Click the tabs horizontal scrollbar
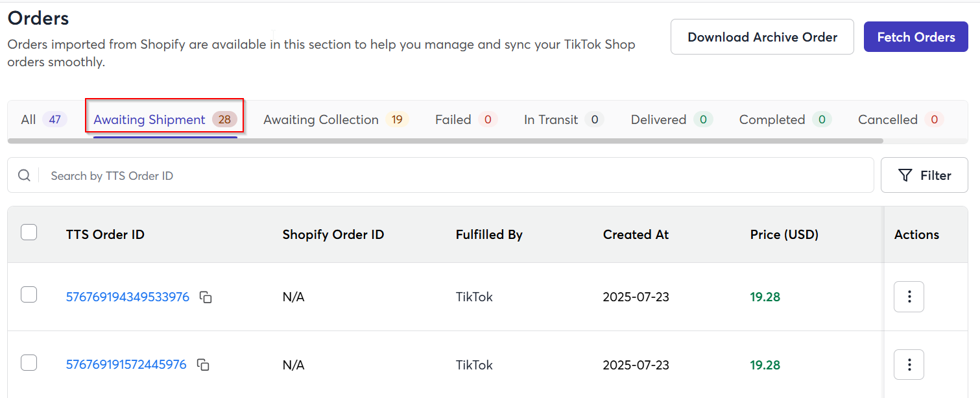This screenshot has width=980, height=398. point(445,140)
